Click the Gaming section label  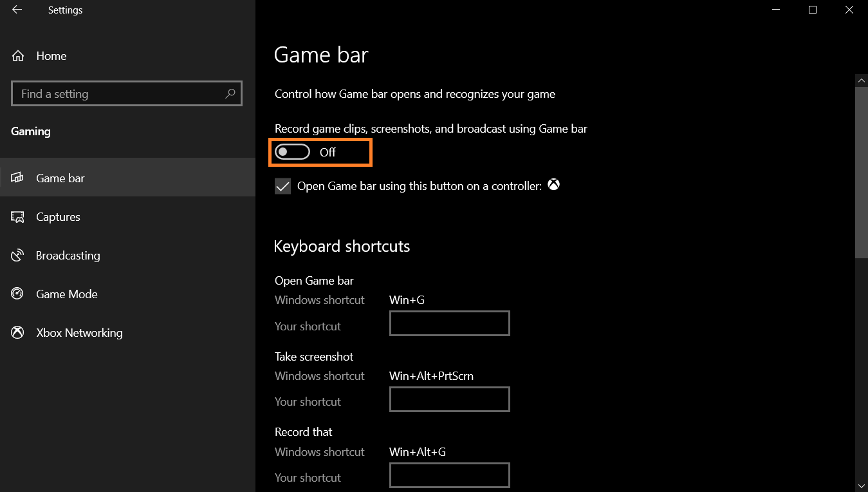(x=31, y=131)
